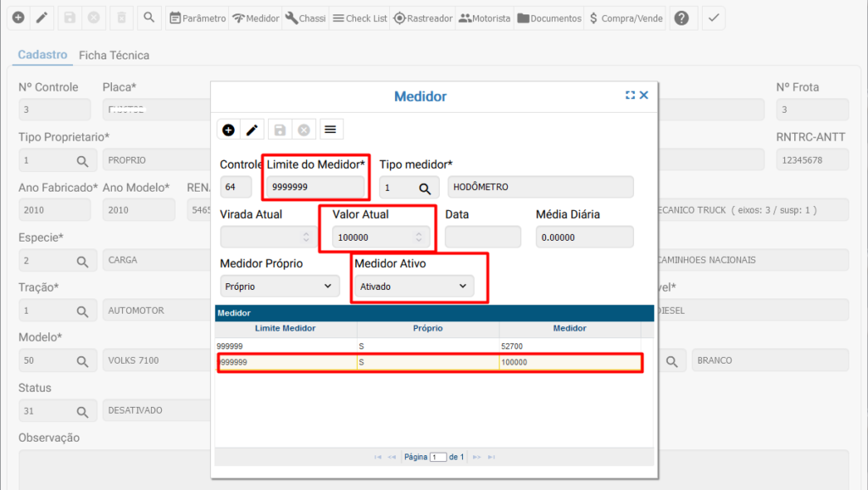Open the help question mark icon
The image size is (868, 490).
(x=682, y=18)
